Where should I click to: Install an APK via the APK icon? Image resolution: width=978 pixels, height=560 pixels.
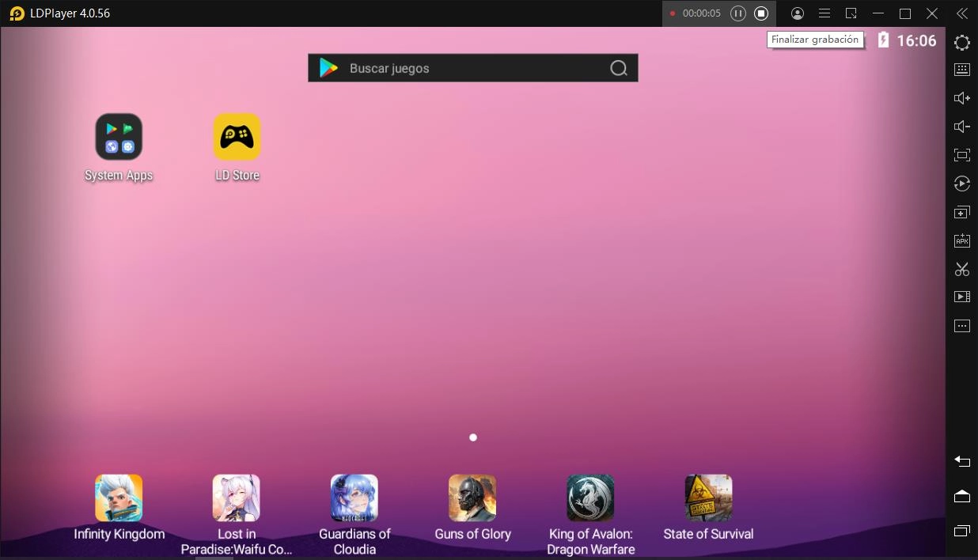pyautogui.click(x=962, y=240)
